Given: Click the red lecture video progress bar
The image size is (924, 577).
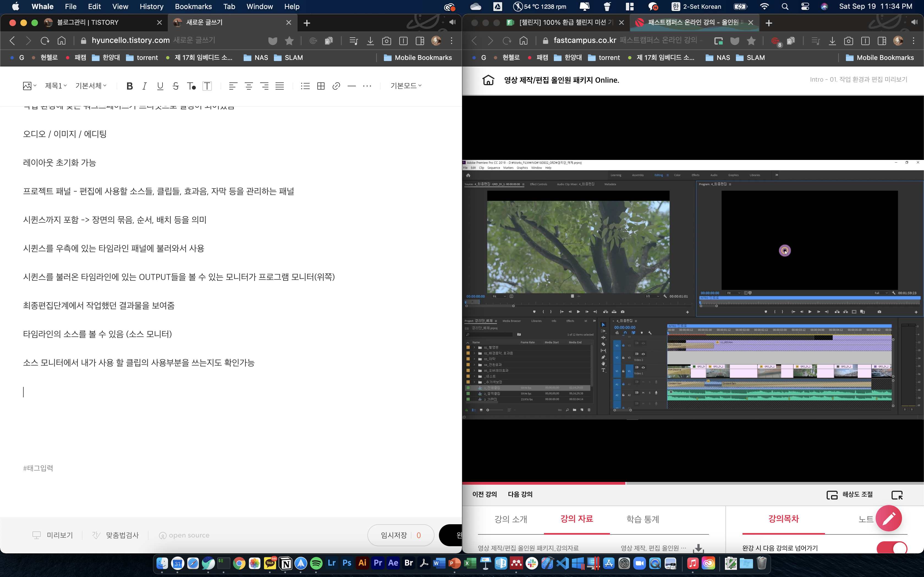Looking at the screenshot, I should pyautogui.click(x=544, y=483).
